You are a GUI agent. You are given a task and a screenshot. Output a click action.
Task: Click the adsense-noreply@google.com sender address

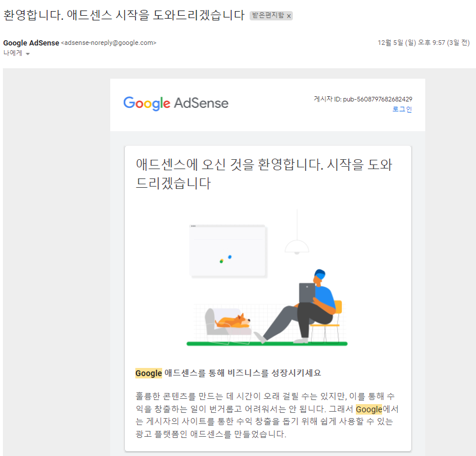click(x=108, y=43)
